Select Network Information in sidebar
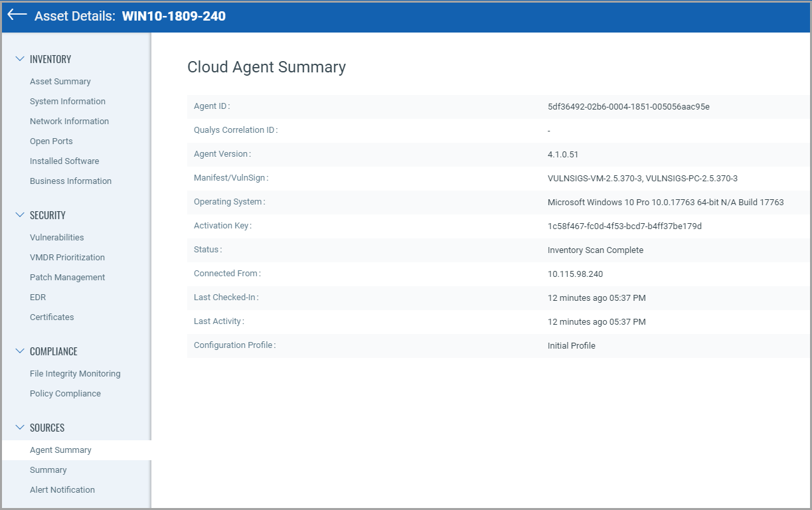 click(69, 122)
